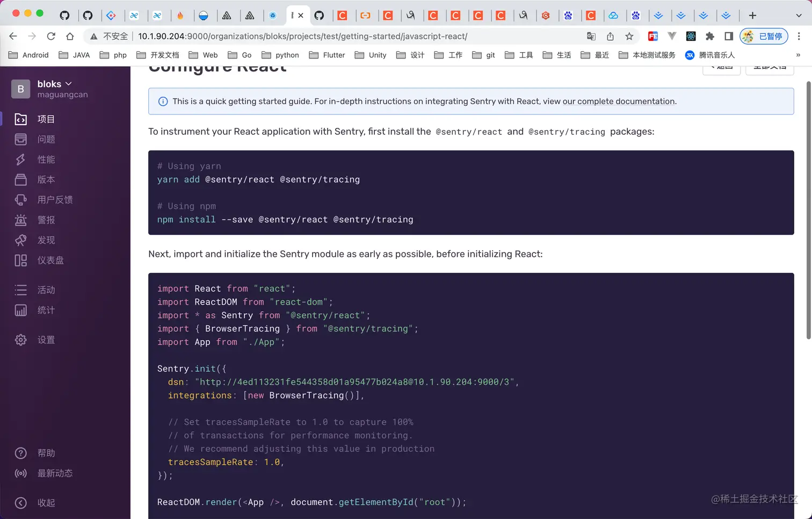This screenshot has height=519, width=812.
Task: Show more bookmarks with the chevron
Action: (798, 55)
